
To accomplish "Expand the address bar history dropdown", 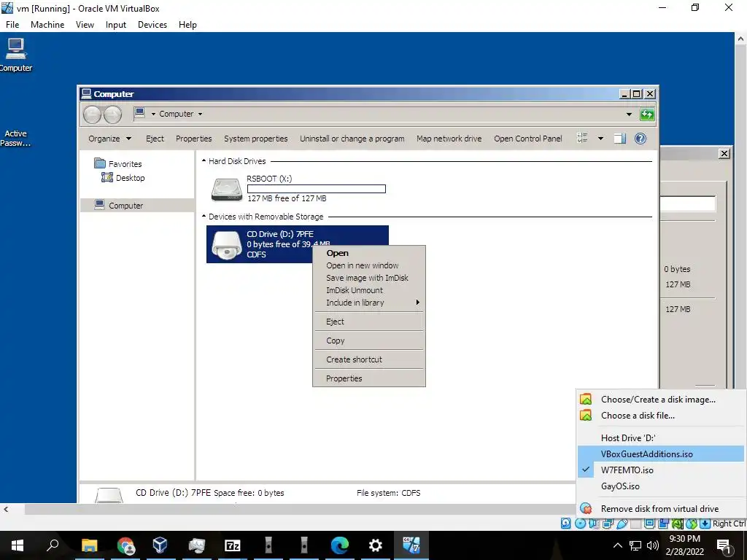I will coord(629,114).
